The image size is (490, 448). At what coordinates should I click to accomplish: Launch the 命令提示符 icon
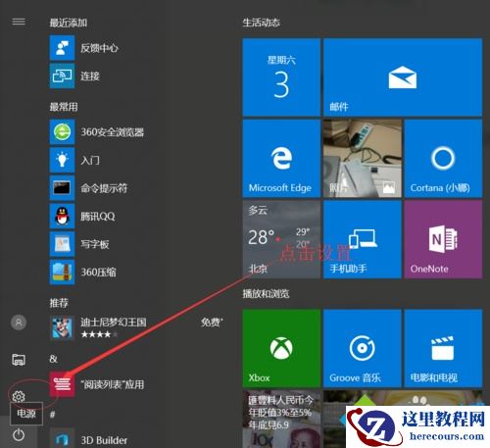(x=62, y=188)
